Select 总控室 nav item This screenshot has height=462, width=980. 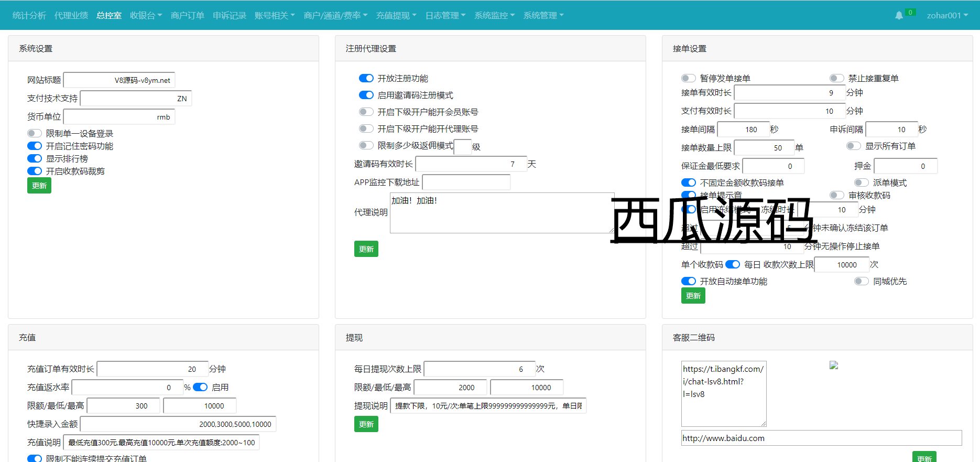(x=109, y=15)
